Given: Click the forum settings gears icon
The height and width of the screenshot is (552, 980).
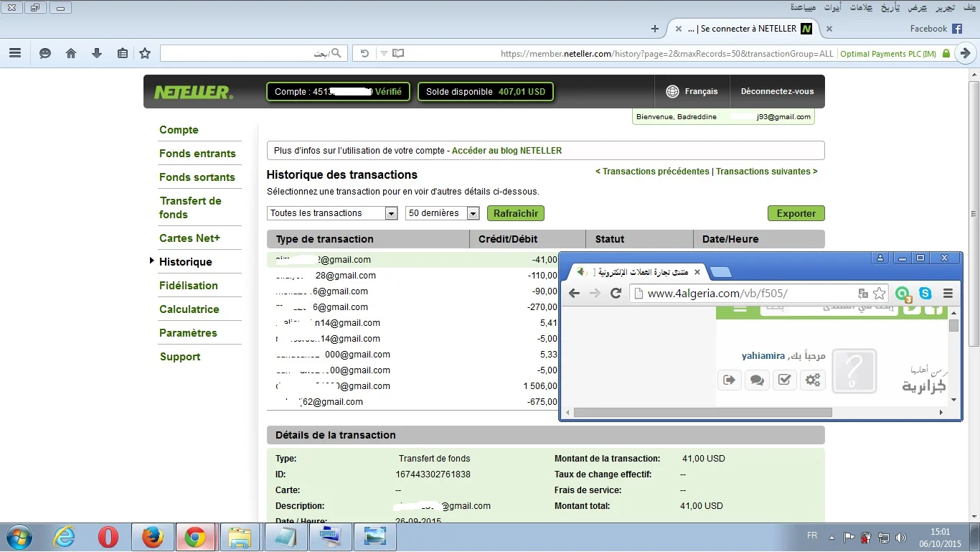Looking at the screenshot, I should click(812, 380).
